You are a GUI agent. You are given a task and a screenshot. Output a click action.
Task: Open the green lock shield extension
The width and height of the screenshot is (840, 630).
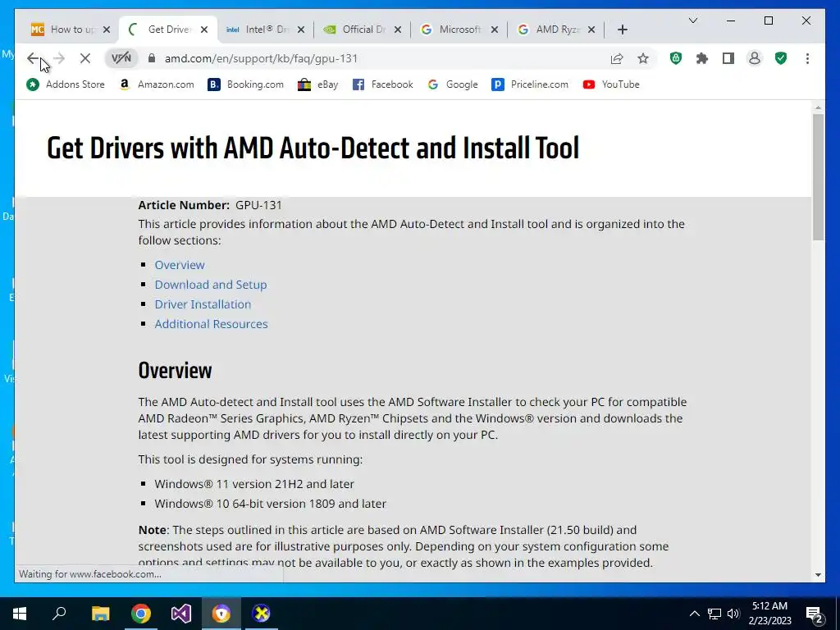tap(676, 58)
